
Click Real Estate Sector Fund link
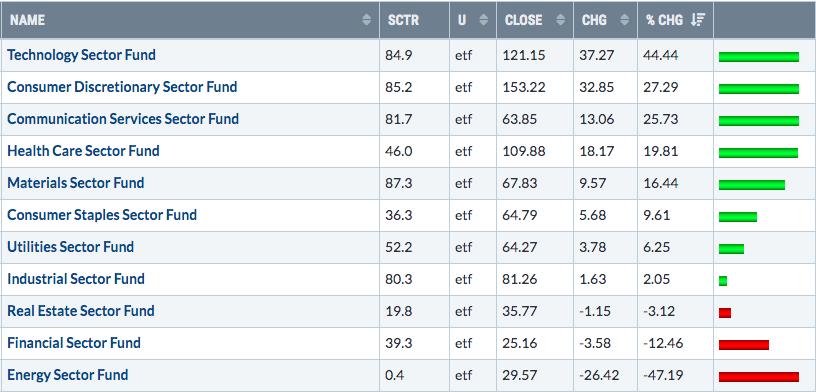[81, 311]
